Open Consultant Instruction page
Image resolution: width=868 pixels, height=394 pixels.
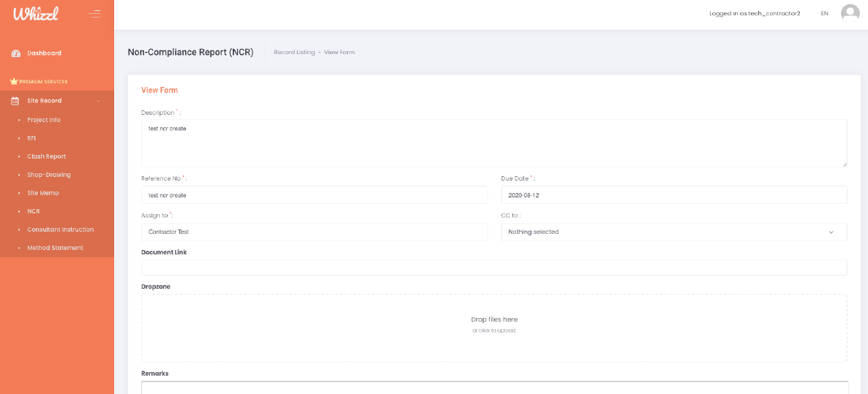point(60,230)
